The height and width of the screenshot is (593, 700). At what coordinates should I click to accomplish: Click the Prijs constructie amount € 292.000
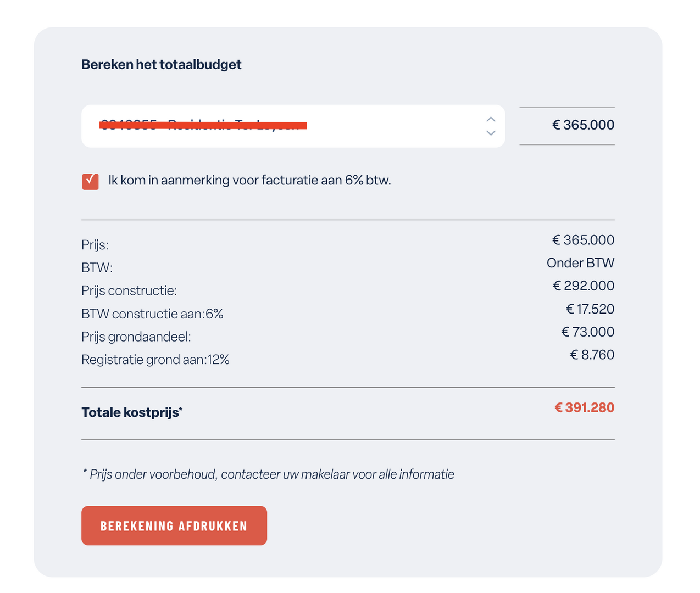[584, 286]
